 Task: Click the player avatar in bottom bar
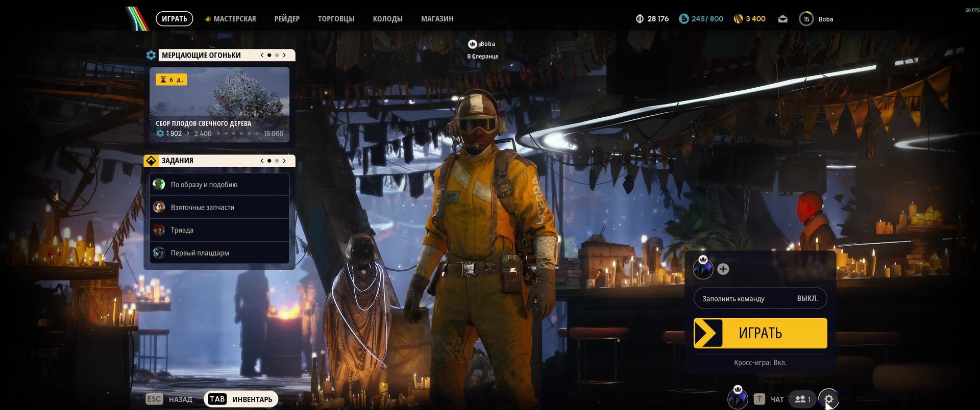(x=738, y=398)
